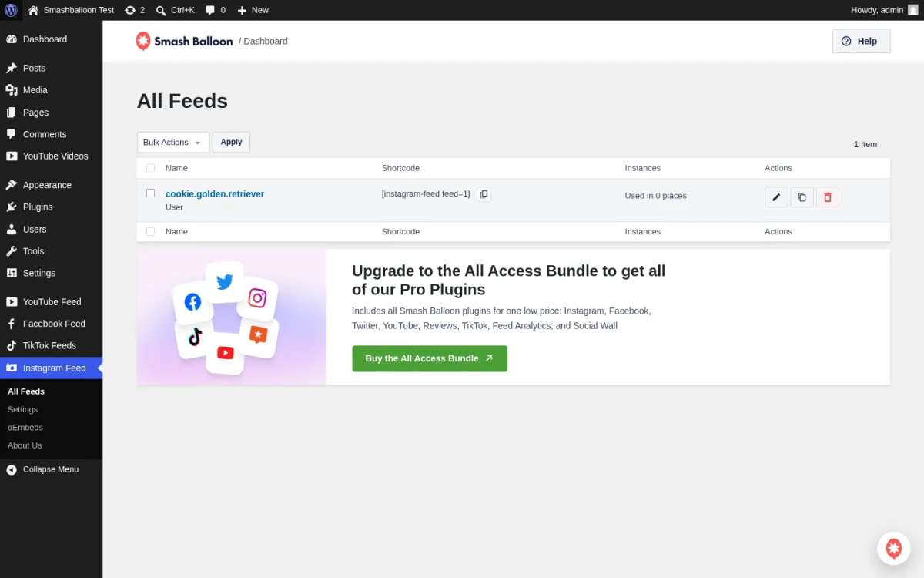
Task: Open the Media library menu
Action: 51,90
